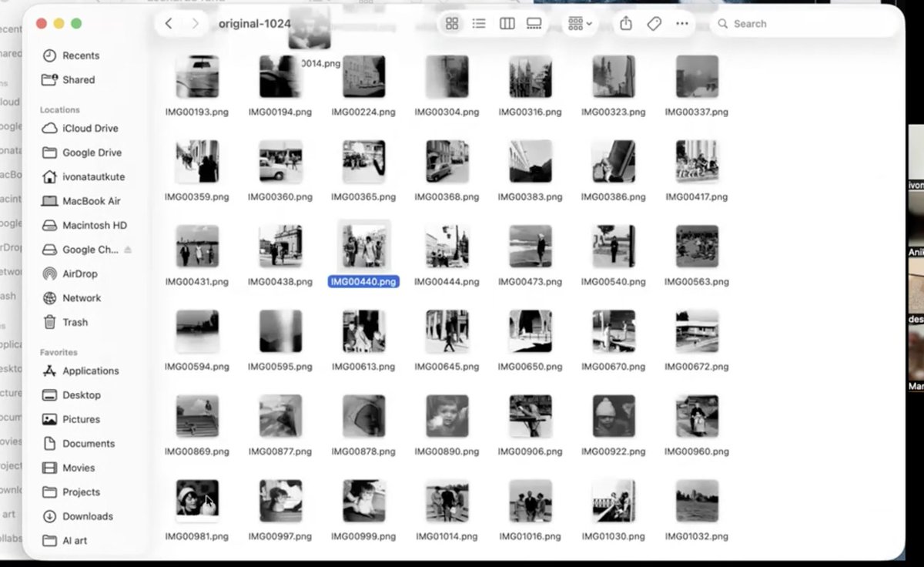Select the IMG00981.png thumbnail
The image size is (924, 567).
pos(197,501)
